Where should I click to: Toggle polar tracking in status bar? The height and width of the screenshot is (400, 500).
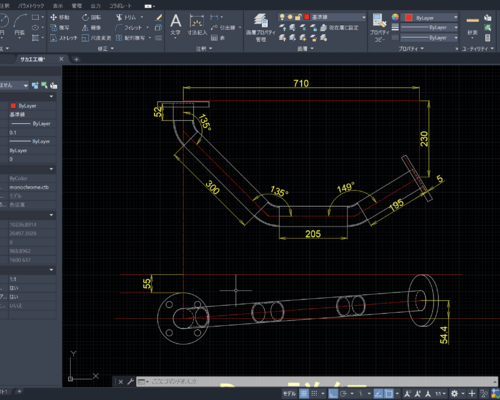pyautogui.click(x=343, y=394)
